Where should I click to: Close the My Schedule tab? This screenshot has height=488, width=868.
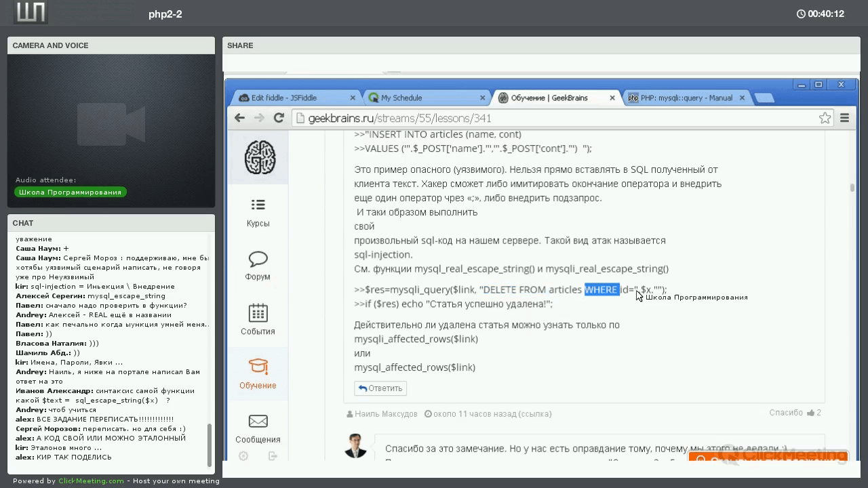pyautogui.click(x=482, y=98)
